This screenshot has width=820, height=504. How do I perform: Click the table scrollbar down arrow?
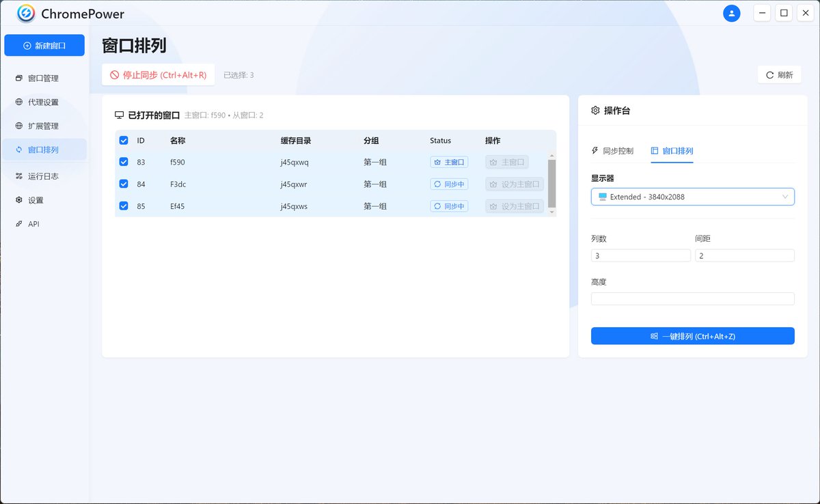(551, 212)
